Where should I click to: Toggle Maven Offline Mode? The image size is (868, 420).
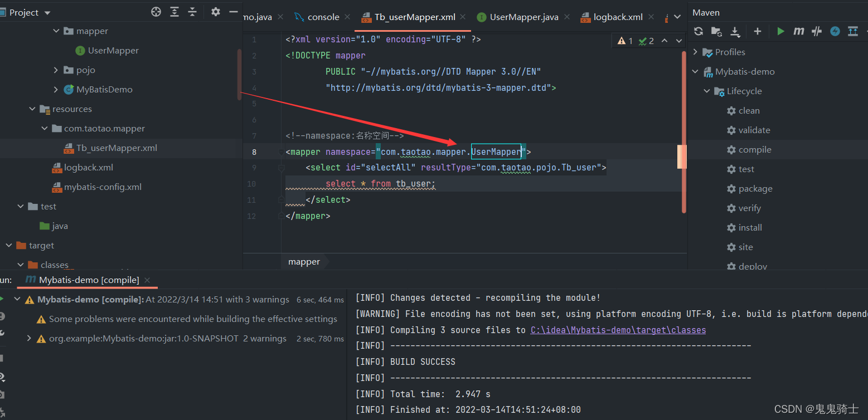click(x=817, y=32)
